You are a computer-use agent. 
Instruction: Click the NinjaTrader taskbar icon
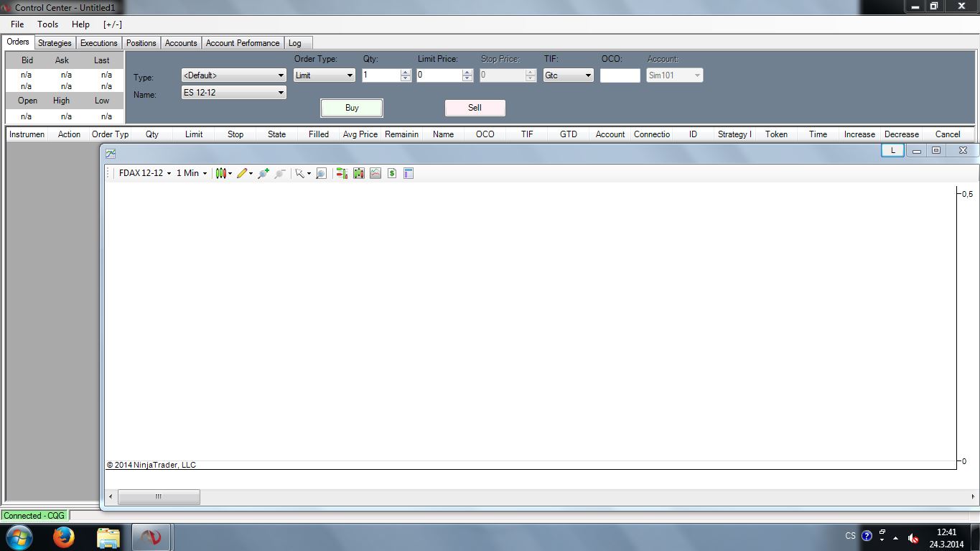[x=151, y=537]
